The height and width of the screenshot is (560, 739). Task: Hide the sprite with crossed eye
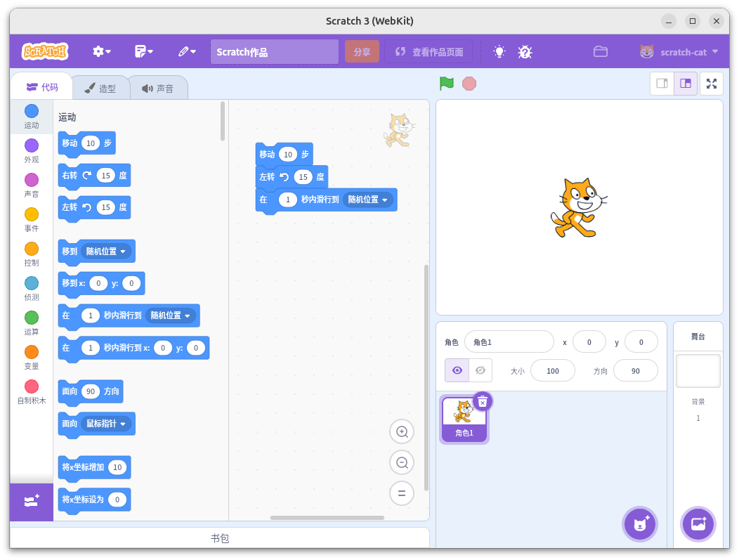coord(480,370)
